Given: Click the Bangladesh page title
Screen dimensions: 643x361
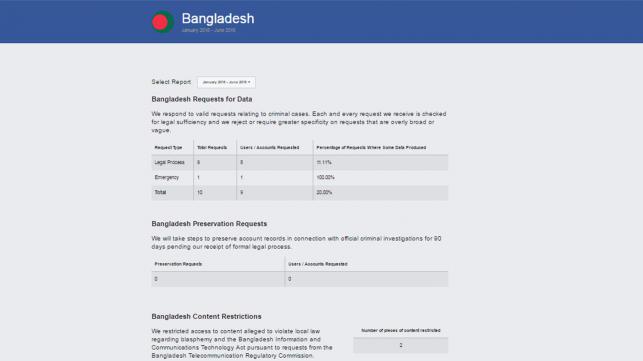Looking at the screenshot, I should (x=218, y=18).
